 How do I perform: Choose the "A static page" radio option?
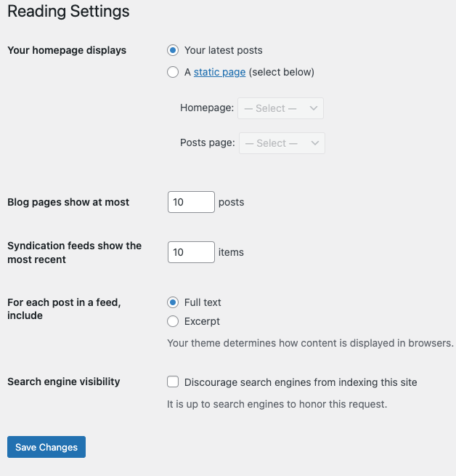(x=173, y=72)
